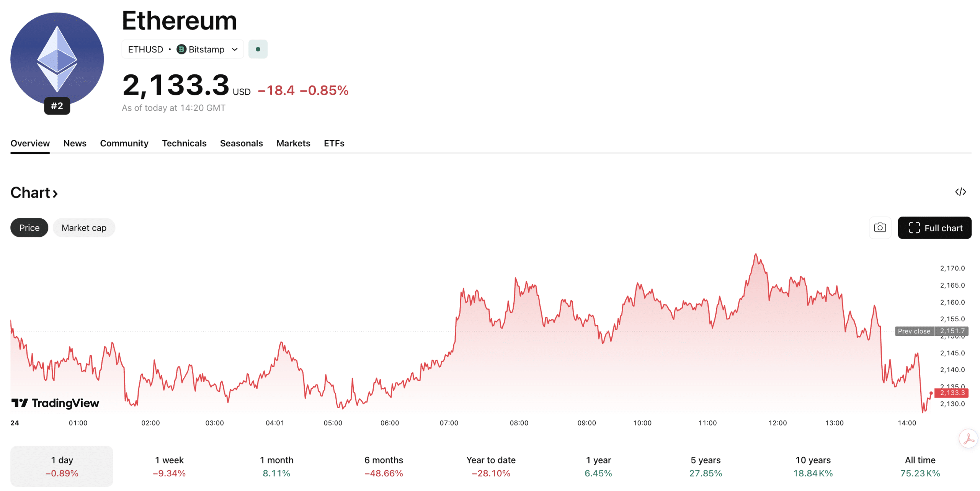Take a chart snapshot with camera icon
The height and width of the screenshot is (491, 980).
click(x=880, y=228)
